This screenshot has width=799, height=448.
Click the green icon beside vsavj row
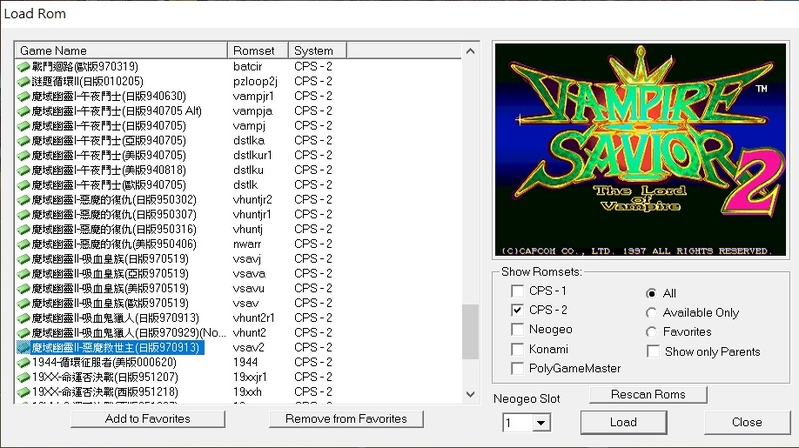pos(23,259)
